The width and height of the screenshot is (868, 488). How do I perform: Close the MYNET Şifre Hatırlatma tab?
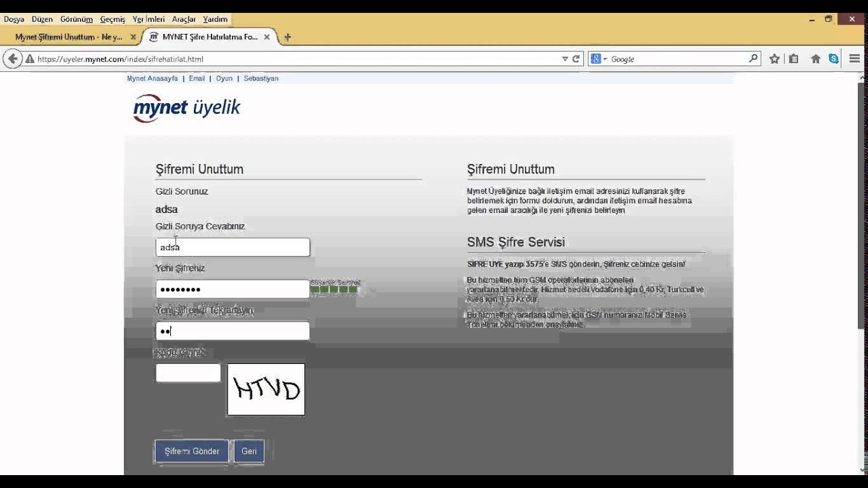(267, 37)
